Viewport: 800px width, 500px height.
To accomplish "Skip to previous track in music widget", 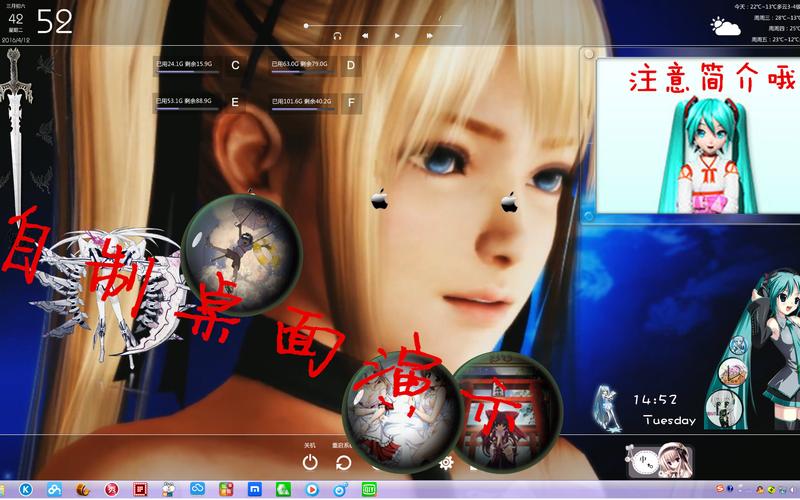I will click(x=365, y=36).
